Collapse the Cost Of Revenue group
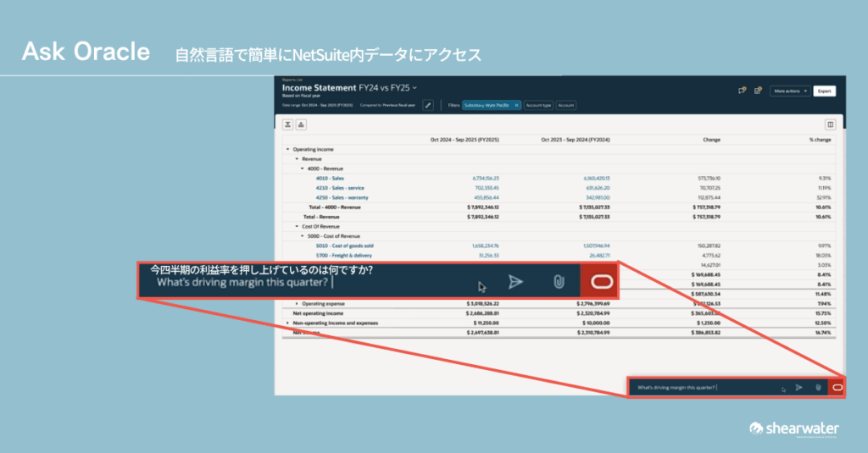 [x=297, y=227]
